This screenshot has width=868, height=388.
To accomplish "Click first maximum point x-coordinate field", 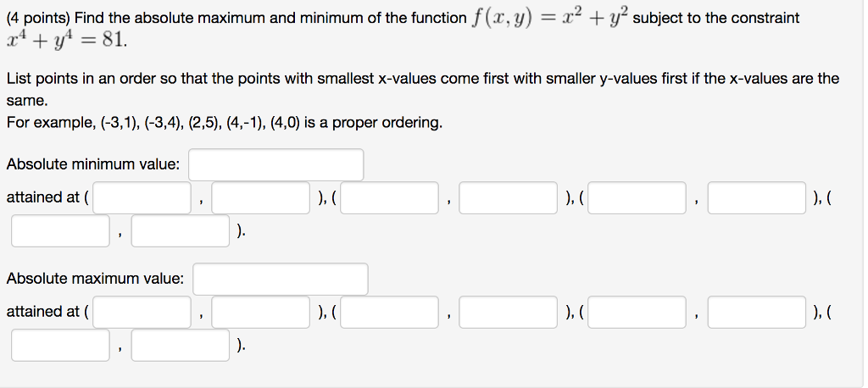I will [x=142, y=312].
